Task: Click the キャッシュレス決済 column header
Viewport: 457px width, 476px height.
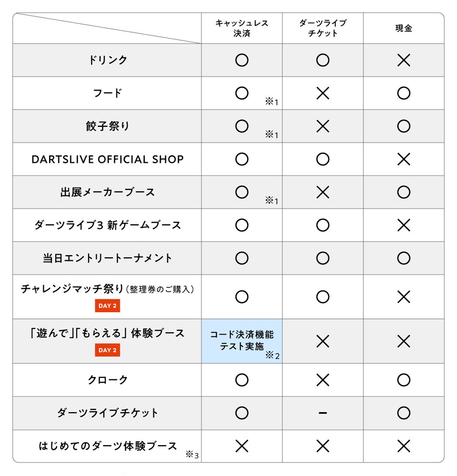Action: point(242,28)
